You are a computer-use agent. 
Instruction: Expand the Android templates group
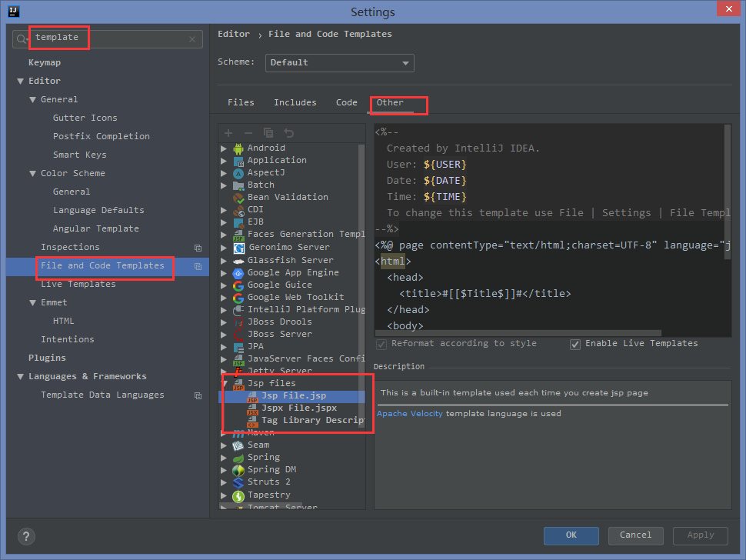[x=224, y=148]
